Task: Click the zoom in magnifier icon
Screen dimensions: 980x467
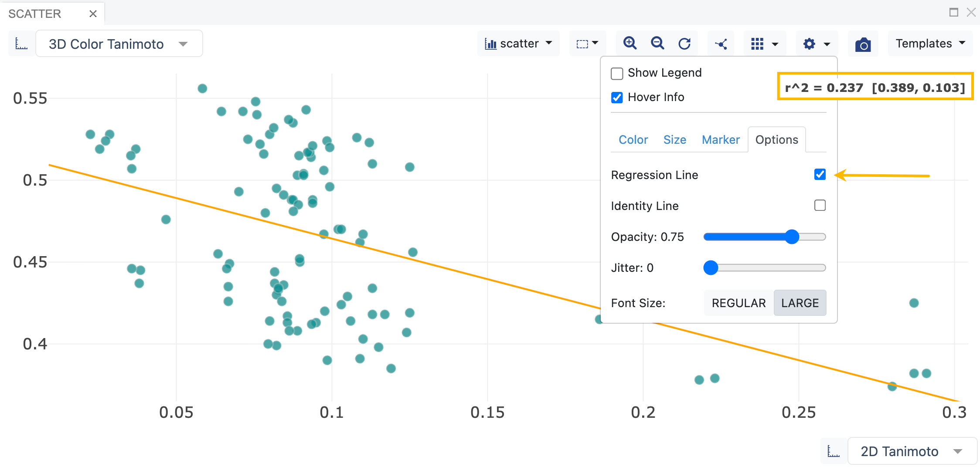Action: coord(630,44)
